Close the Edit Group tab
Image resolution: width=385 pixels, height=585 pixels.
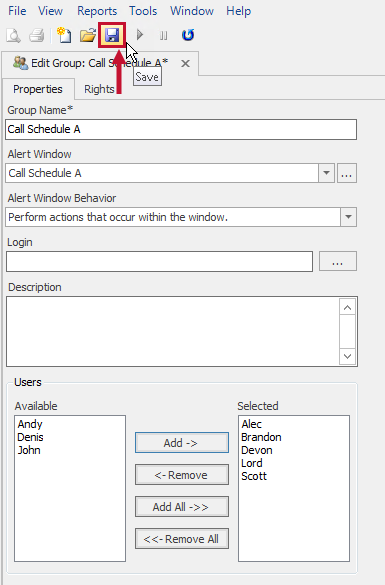click(185, 63)
